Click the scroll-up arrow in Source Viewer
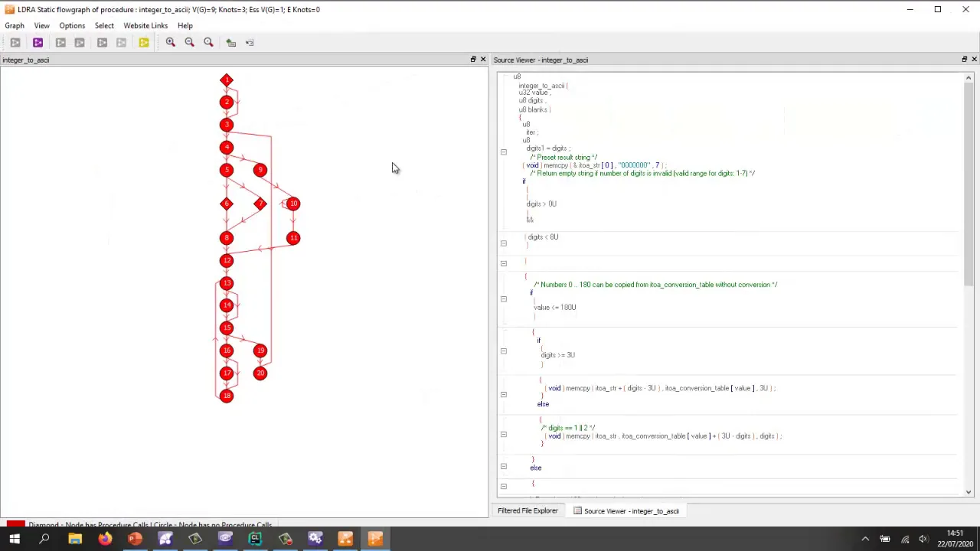Screen dimensions: 980x551 969,77
